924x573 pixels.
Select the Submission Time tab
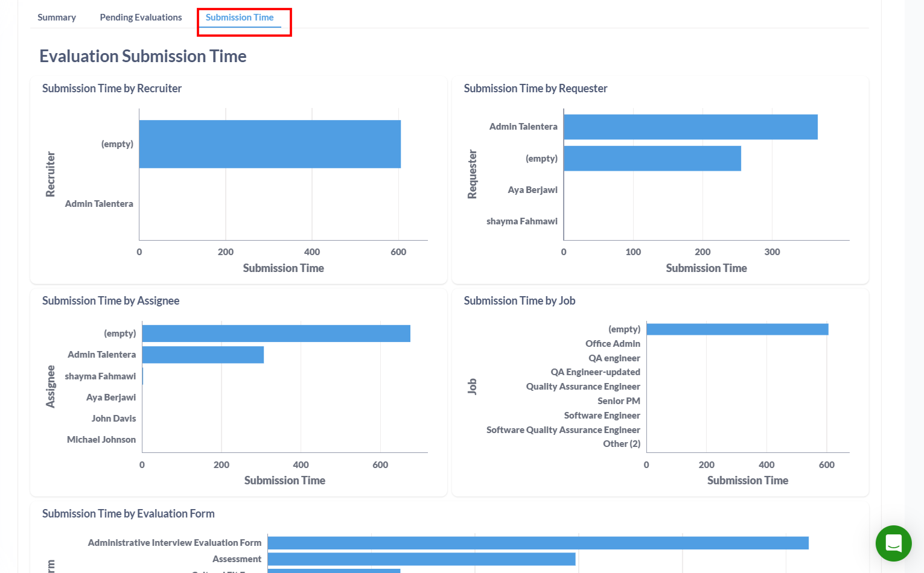click(240, 17)
